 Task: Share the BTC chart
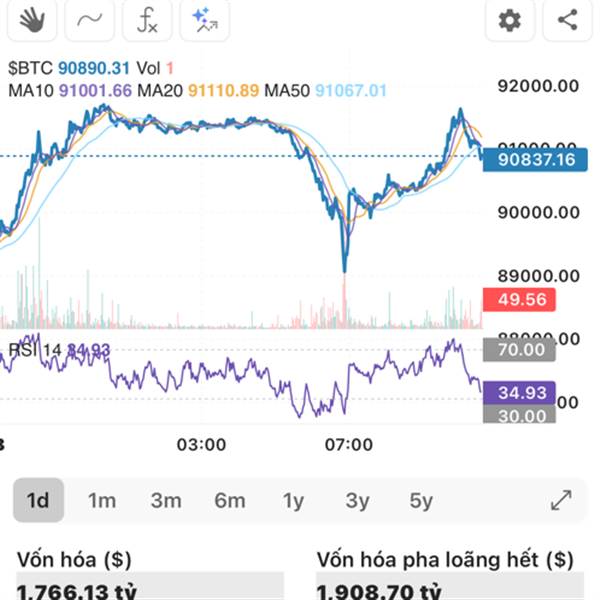click(567, 19)
